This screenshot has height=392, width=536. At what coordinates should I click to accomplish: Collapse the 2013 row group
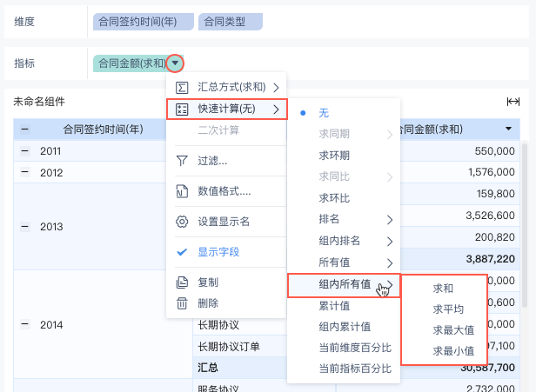(25, 226)
